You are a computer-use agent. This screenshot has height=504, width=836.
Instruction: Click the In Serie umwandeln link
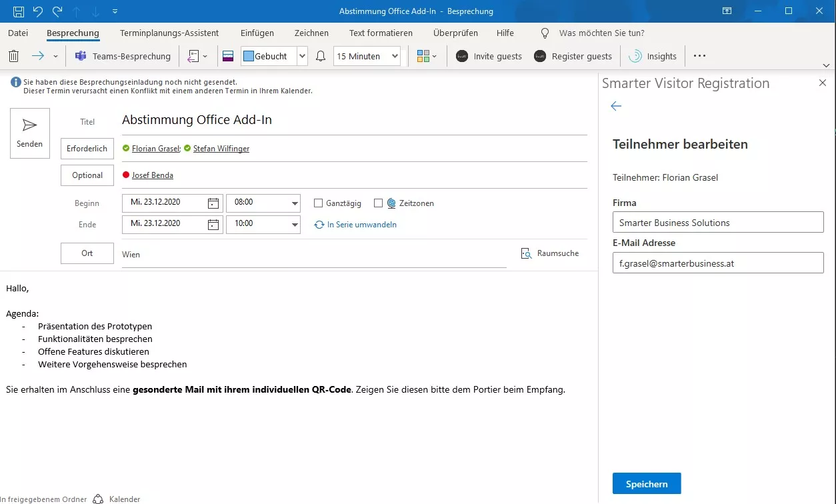358,225
